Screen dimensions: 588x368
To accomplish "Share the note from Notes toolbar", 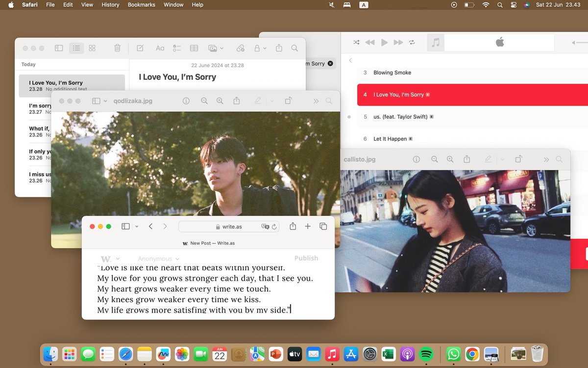I will pyautogui.click(x=279, y=48).
